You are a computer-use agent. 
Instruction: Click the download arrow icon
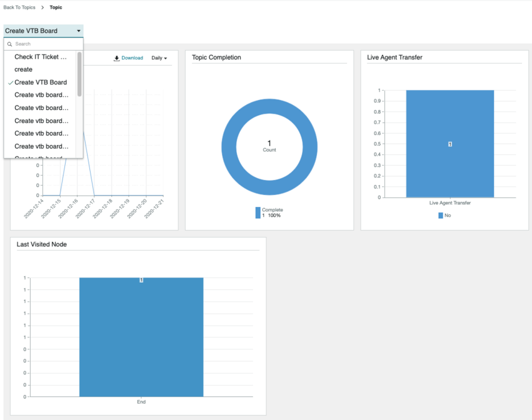coord(116,58)
